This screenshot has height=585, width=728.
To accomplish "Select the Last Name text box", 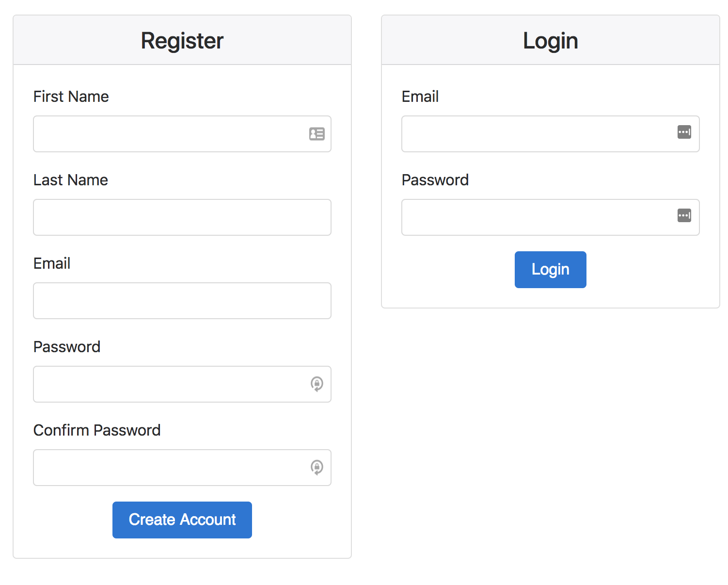I will pyautogui.click(x=182, y=217).
